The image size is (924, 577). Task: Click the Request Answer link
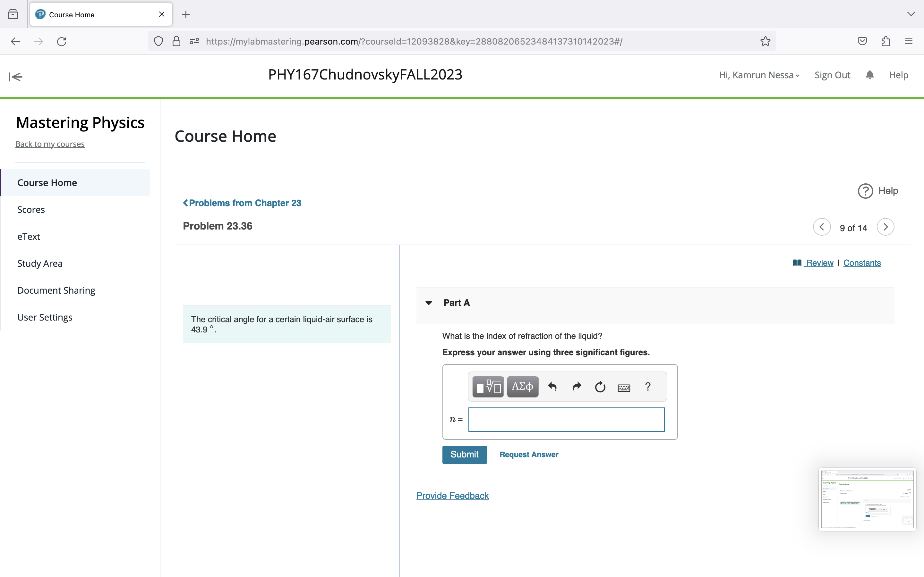point(528,455)
